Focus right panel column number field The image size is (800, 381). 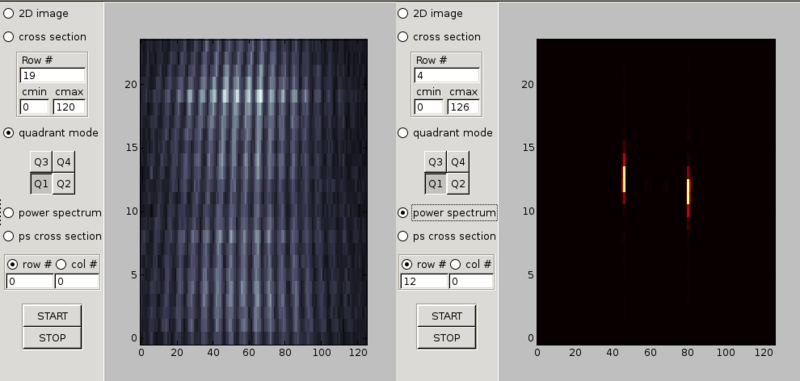pyautogui.click(x=471, y=282)
